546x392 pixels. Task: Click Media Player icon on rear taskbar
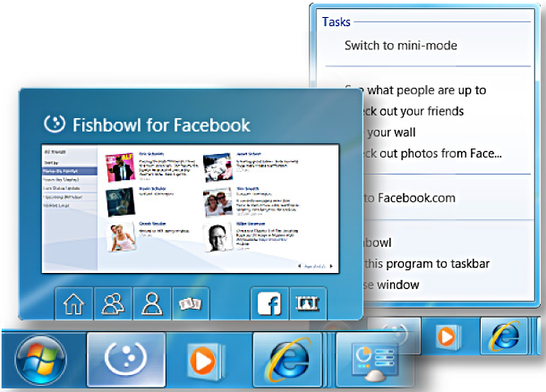(448, 337)
